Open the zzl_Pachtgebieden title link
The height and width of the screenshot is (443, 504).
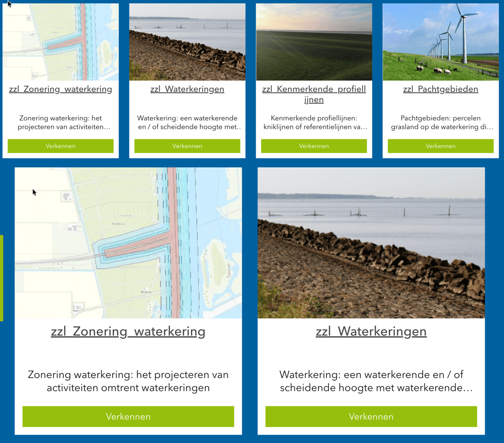point(440,89)
